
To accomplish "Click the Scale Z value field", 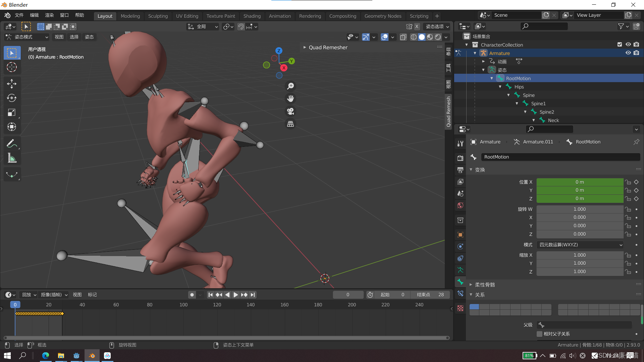I will pyautogui.click(x=580, y=271).
